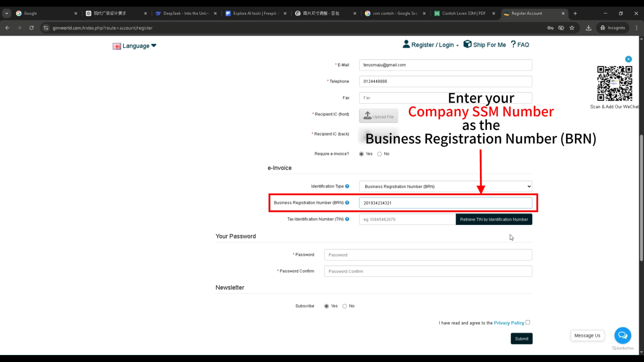Click the Password input field
Image resolution: width=644 pixels, height=362 pixels.
click(428, 255)
